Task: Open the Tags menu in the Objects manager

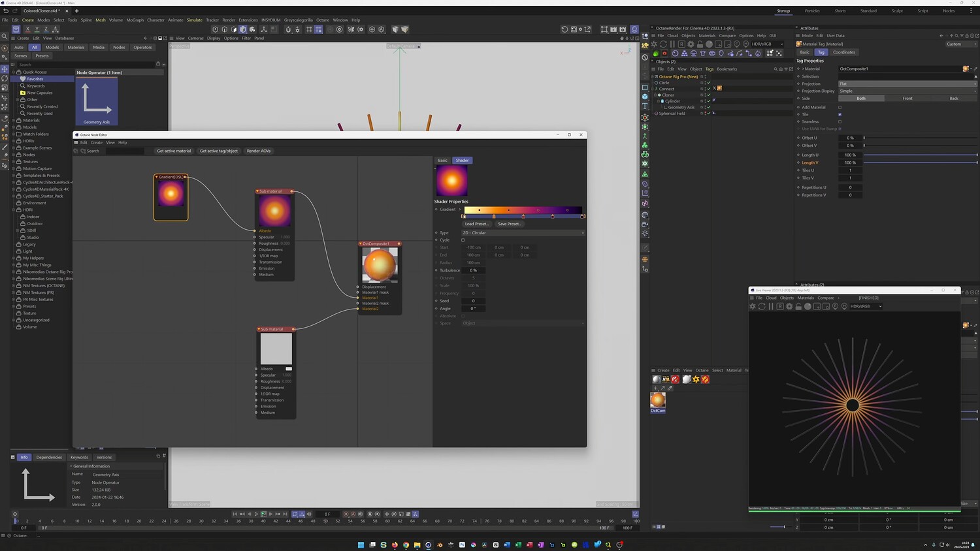Action: (710, 69)
